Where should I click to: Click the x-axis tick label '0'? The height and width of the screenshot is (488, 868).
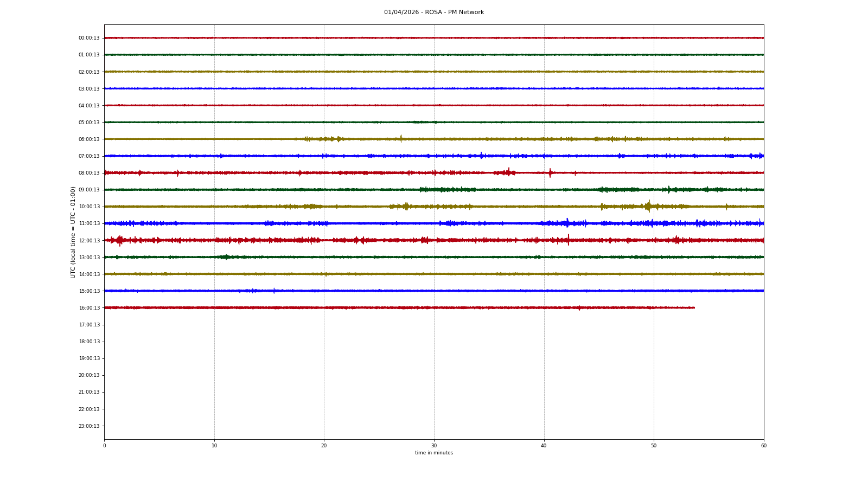pos(105,446)
